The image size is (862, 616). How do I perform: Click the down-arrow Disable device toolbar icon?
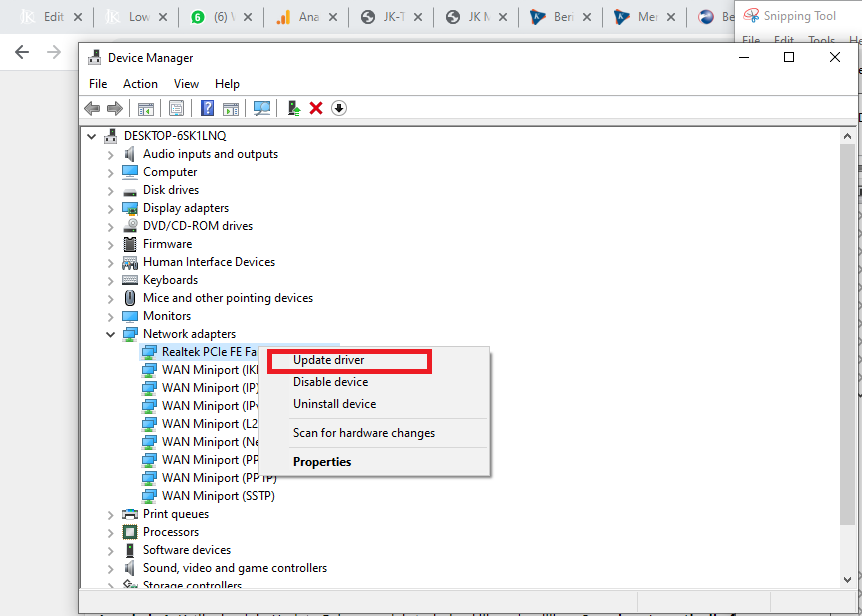[x=339, y=108]
